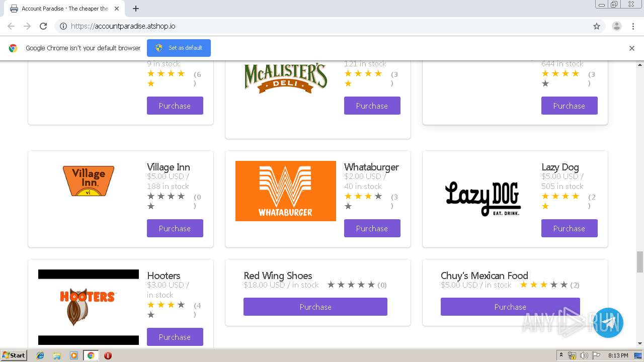Click the '121 in stock' text
Screen dimensions: 644x362
tap(365, 64)
